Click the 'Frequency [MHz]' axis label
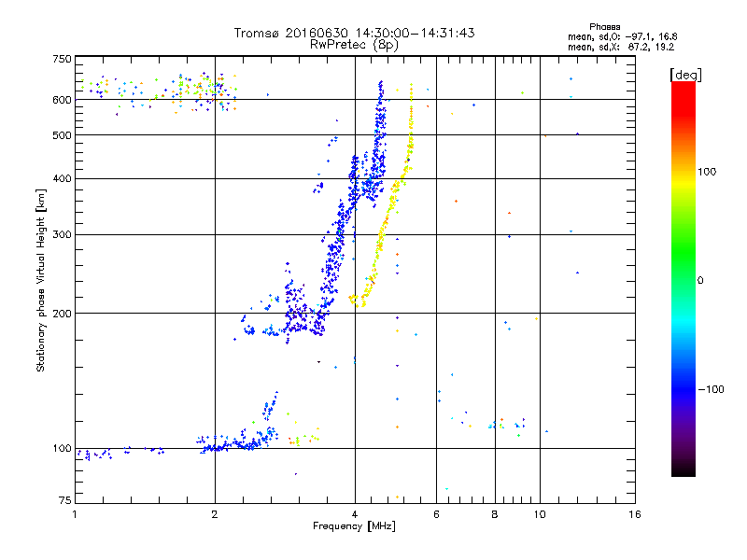This screenshot has width=747, height=560. click(x=354, y=526)
